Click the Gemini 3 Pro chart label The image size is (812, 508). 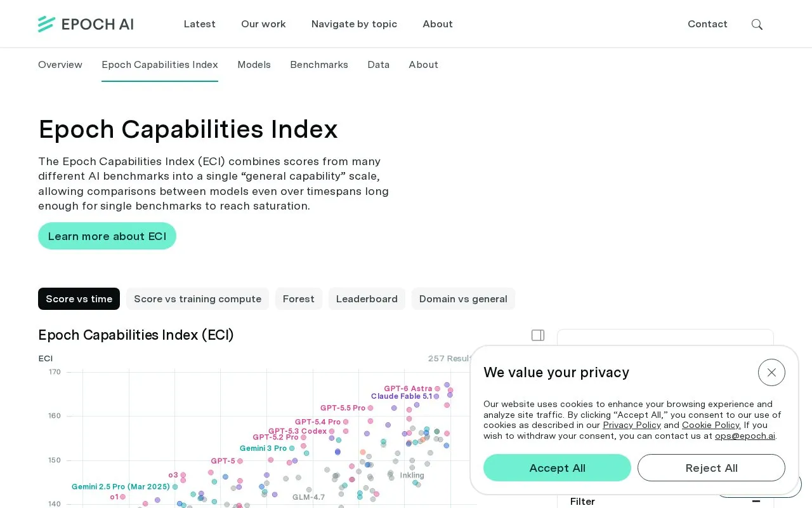click(263, 448)
